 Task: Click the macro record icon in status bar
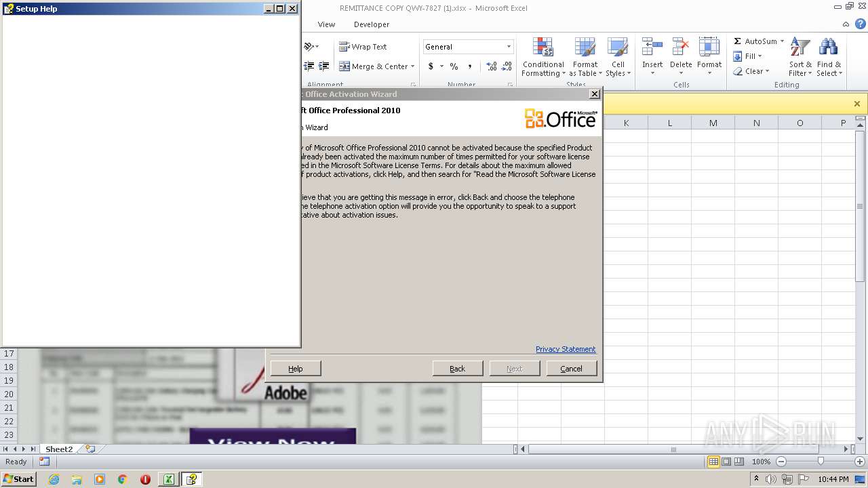[x=44, y=462]
